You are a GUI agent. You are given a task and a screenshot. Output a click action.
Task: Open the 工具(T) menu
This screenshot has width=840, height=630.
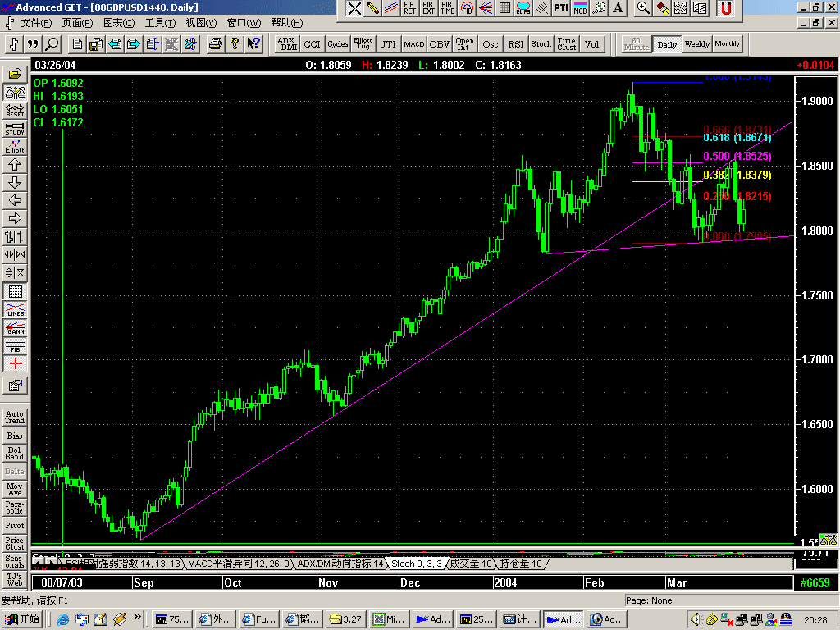(x=160, y=23)
